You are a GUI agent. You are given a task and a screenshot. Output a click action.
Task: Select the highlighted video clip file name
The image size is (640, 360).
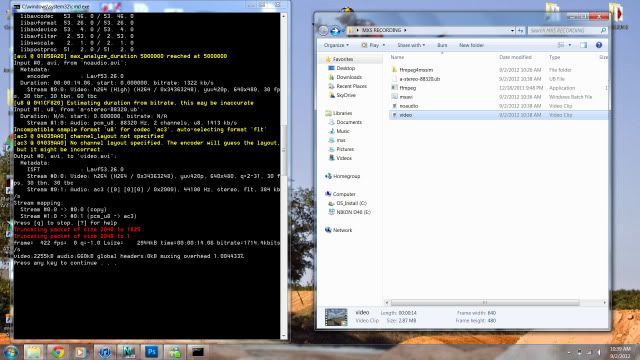coord(405,115)
